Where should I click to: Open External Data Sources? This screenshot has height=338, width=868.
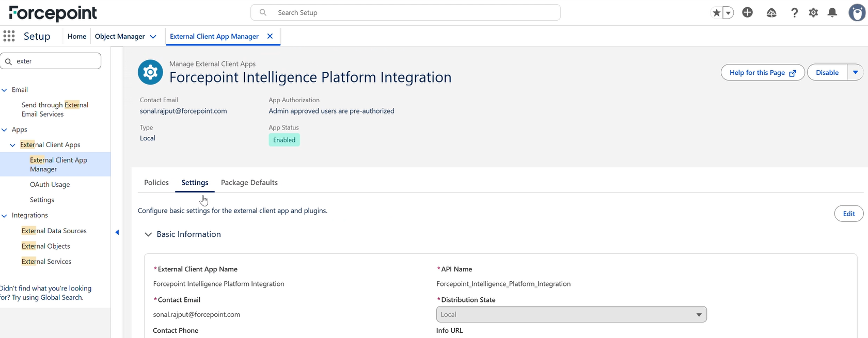point(54,231)
